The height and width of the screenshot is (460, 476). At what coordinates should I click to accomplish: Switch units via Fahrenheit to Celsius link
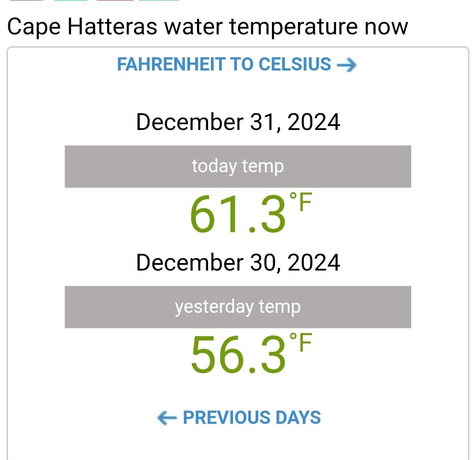[237, 64]
